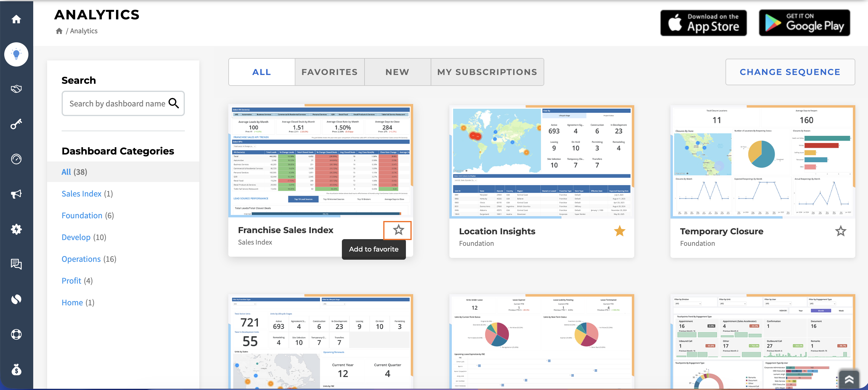Switch to the My Subscriptions tab
Viewport: 868px width, 390px height.
click(x=487, y=72)
